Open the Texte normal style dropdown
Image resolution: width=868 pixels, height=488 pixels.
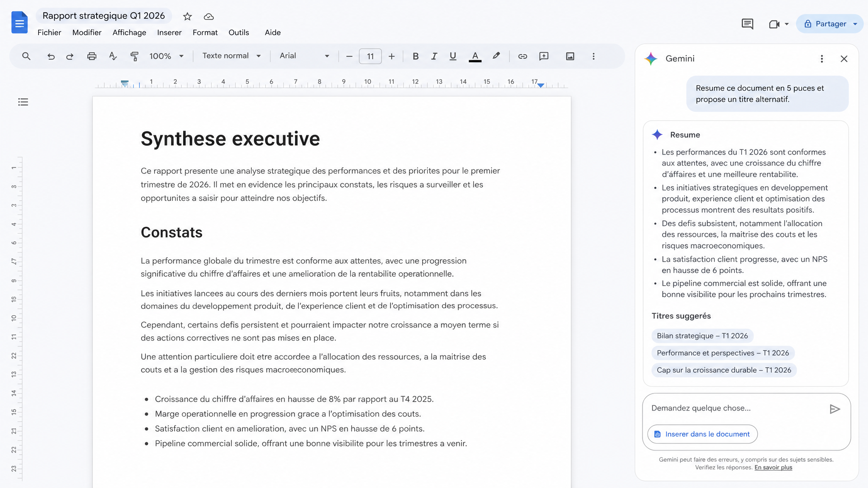[231, 56]
